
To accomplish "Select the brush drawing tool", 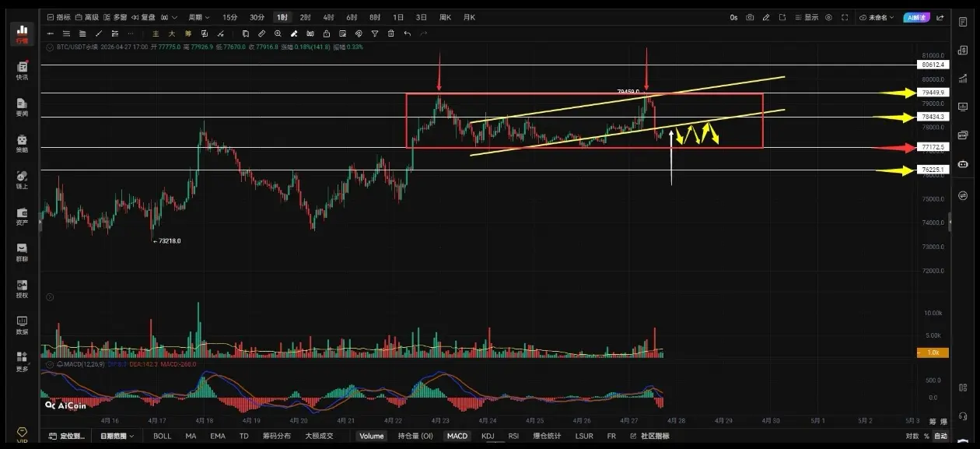I will pyautogui.click(x=294, y=33).
